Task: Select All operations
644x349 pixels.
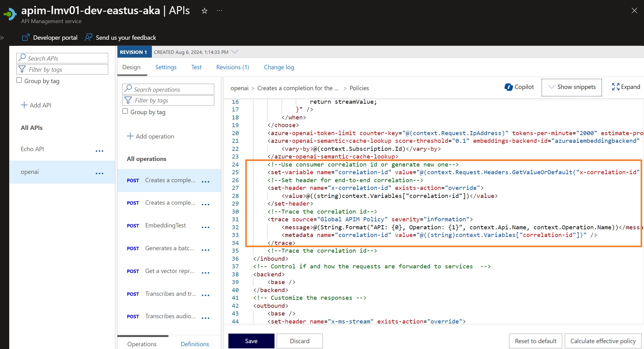Action: 147,159
